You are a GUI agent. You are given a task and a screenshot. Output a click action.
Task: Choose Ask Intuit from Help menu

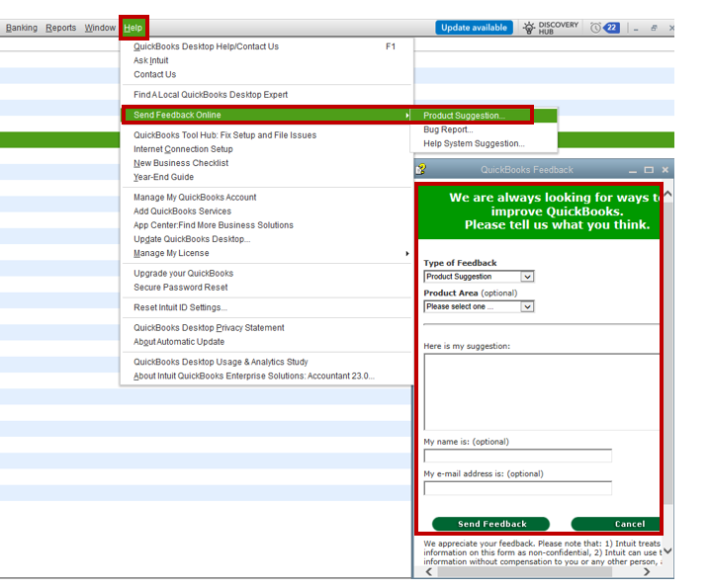[267, 60]
